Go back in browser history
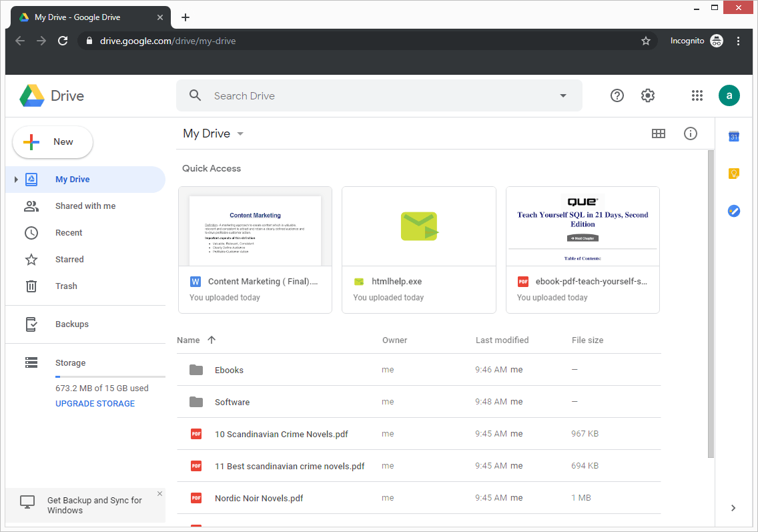Screen dimensions: 758x532 tap(20, 41)
